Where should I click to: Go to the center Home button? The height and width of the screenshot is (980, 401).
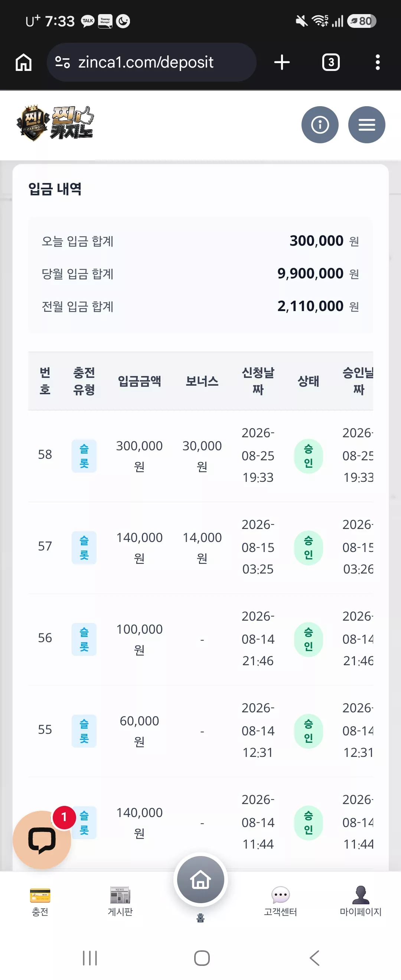coord(200,879)
